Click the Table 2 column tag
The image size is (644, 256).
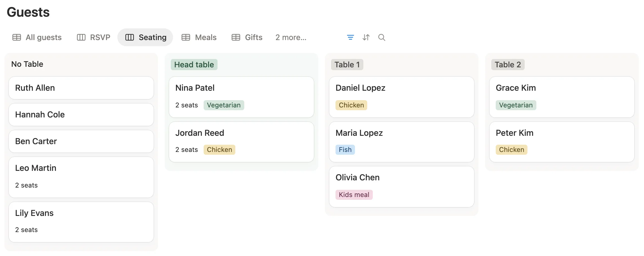(508, 65)
